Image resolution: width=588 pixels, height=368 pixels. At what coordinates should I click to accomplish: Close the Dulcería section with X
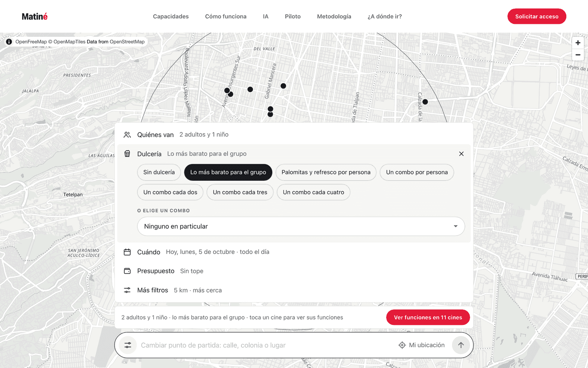461,154
